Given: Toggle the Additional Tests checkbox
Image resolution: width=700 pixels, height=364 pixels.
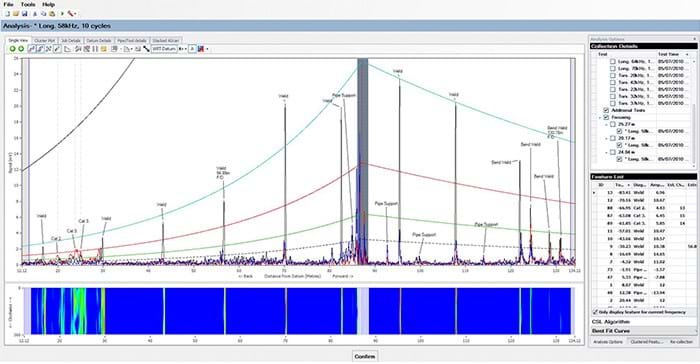Looking at the screenshot, I should pos(606,110).
